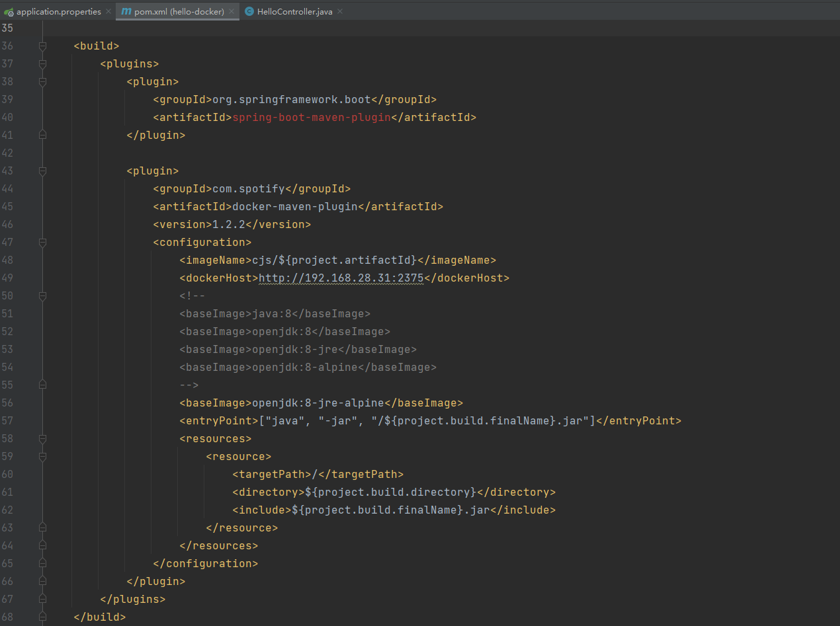Viewport: 840px width, 626px height.
Task: Click the opening <resources> tag text
Action: click(x=216, y=439)
